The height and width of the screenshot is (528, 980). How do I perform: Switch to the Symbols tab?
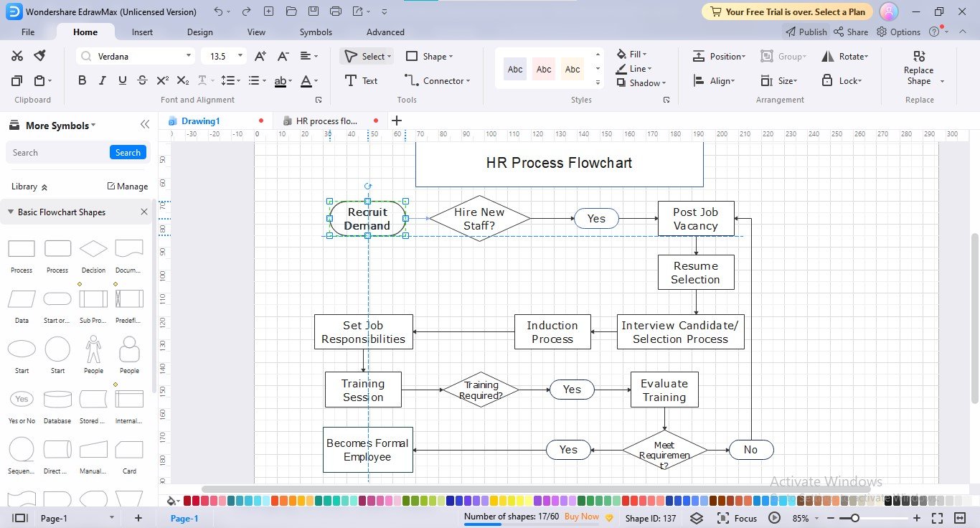tap(316, 32)
